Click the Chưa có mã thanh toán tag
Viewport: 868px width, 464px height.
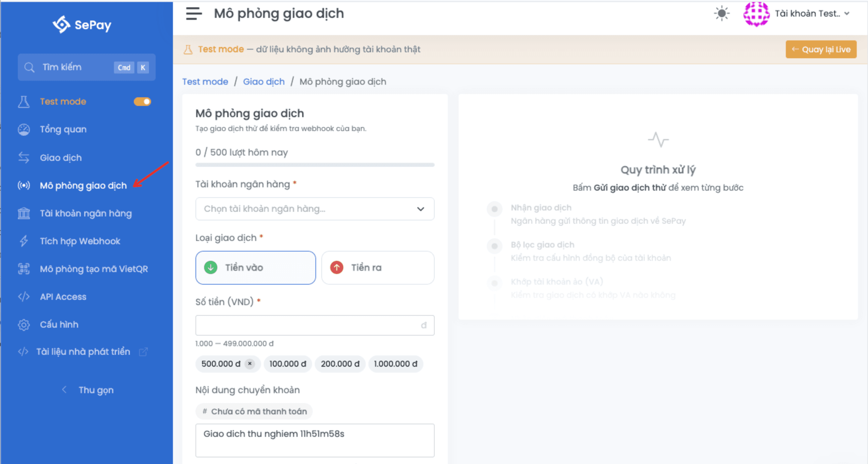point(254,411)
